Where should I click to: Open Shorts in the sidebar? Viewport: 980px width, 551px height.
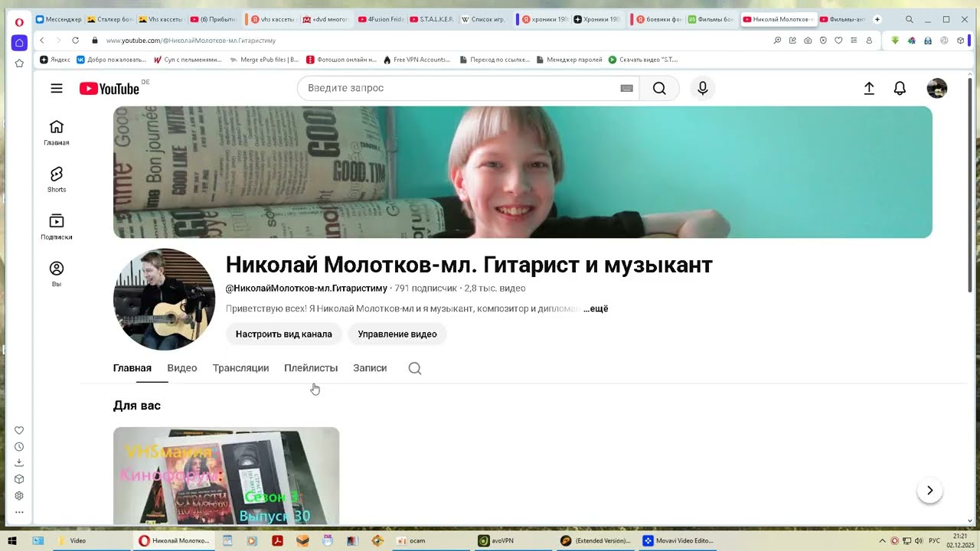pyautogui.click(x=57, y=180)
